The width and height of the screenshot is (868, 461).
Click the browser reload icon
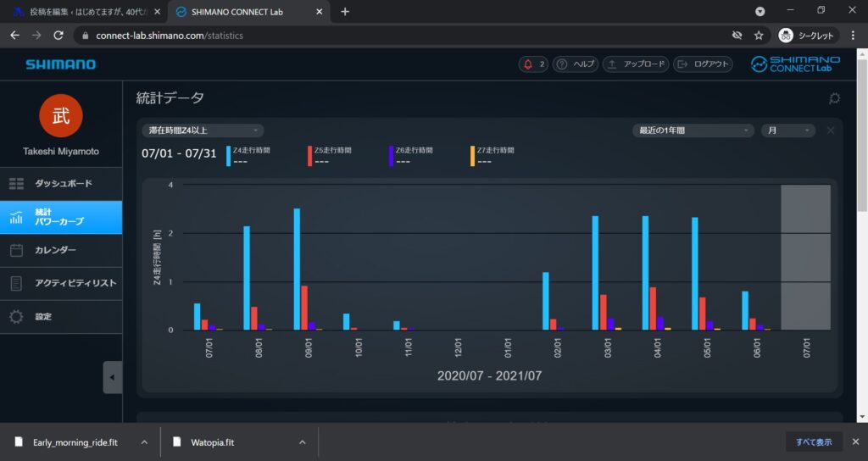coord(58,36)
